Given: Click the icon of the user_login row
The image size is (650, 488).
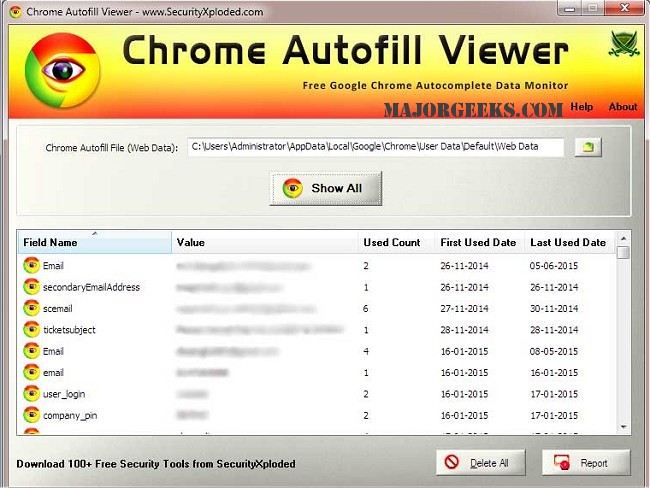Looking at the screenshot, I should pyautogui.click(x=32, y=394).
